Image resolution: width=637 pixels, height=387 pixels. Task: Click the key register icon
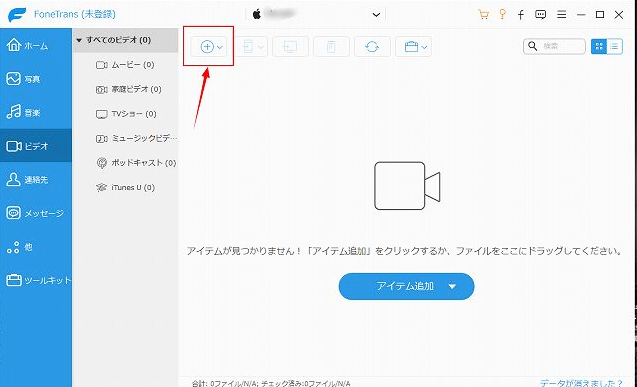tap(503, 14)
